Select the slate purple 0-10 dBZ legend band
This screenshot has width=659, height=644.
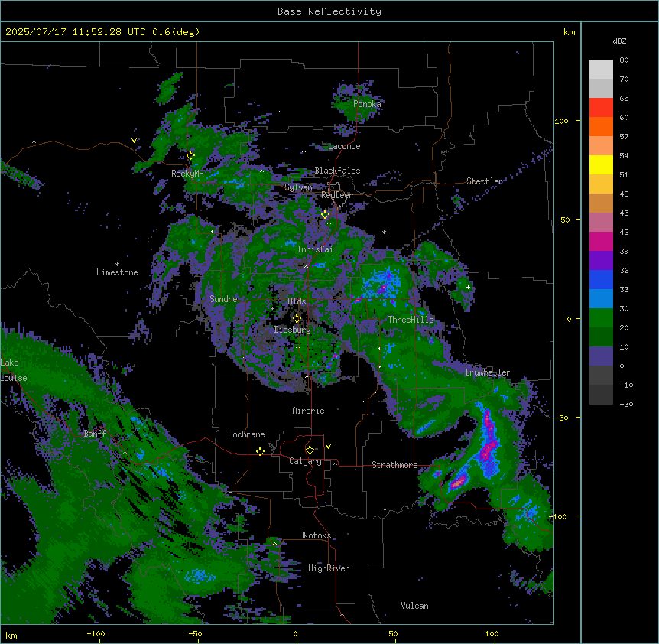click(x=601, y=356)
